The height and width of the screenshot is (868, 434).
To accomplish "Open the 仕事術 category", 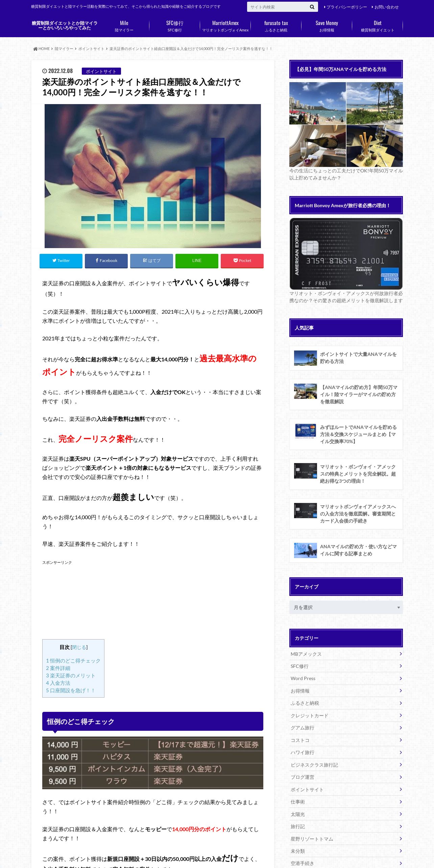I will pyautogui.click(x=346, y=802).
